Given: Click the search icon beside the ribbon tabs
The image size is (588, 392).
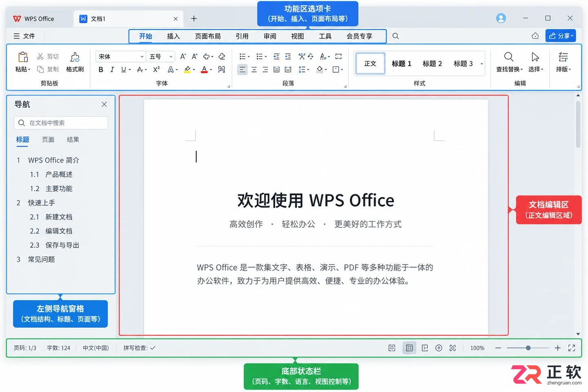Looking at the screenshot, I should click(x=396, y=36).
